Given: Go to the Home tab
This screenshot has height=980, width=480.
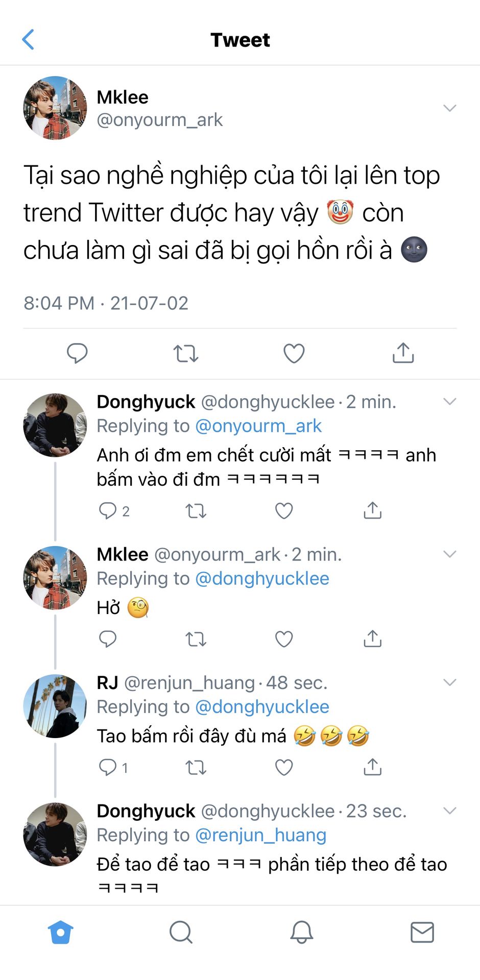Looking at the screenshot, I should [61, 933].
